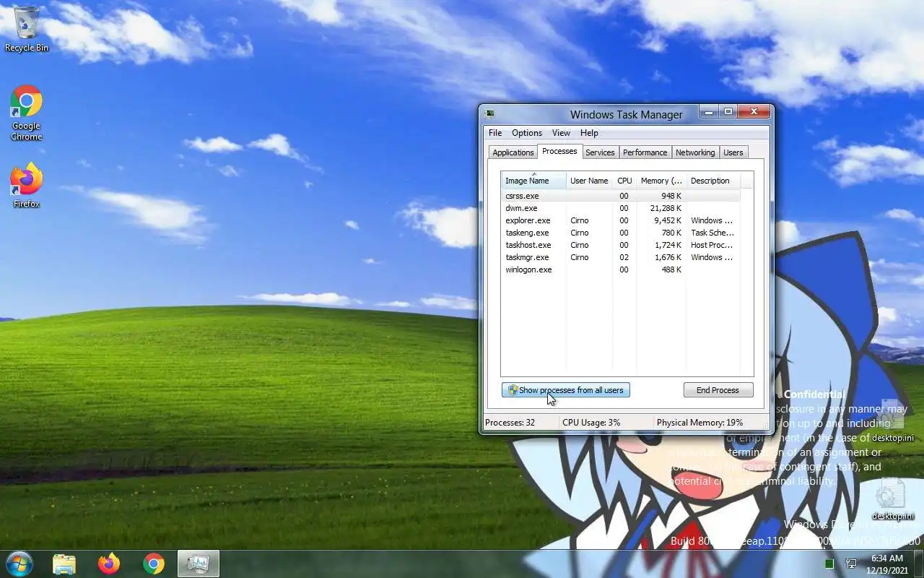
Task: Open the Windows Start orb
Action: tap(19, 564)
